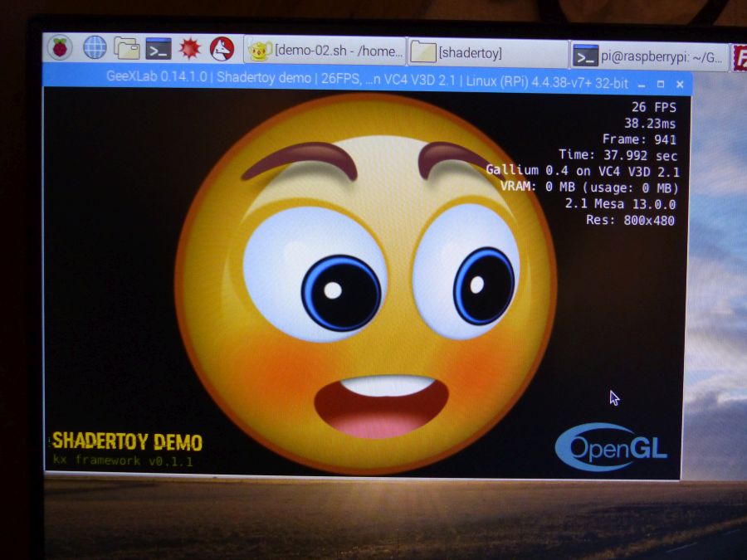This screenshot has width=747, height=560.
Task: Click the Res: 800x480 text
Action: [x=630, y=220]
